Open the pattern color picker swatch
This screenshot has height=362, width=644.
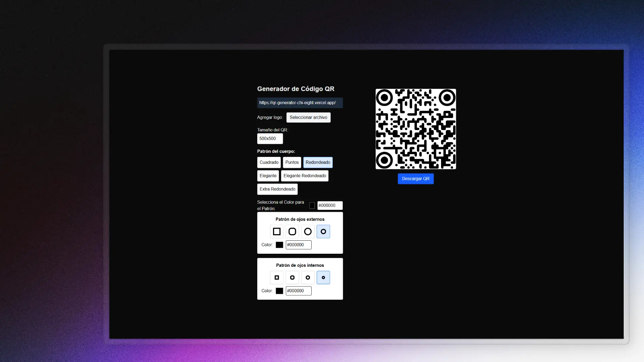click(x=312, y=205)
